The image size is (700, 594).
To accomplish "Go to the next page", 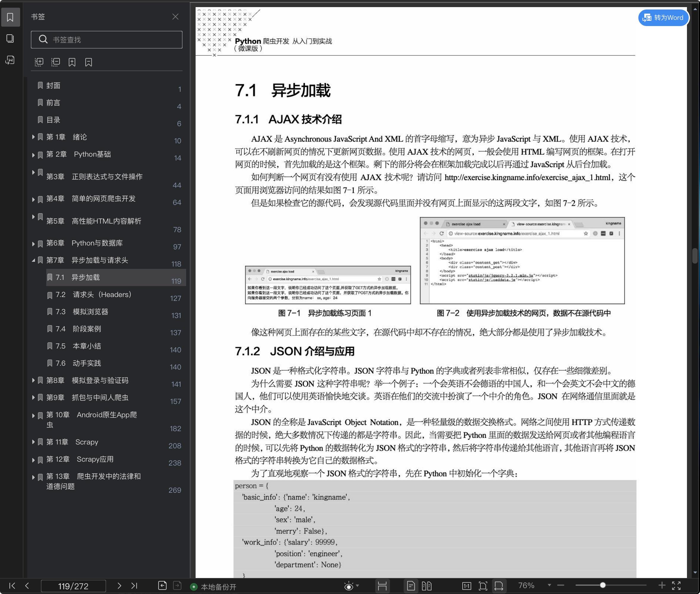I will click(119, 586).
